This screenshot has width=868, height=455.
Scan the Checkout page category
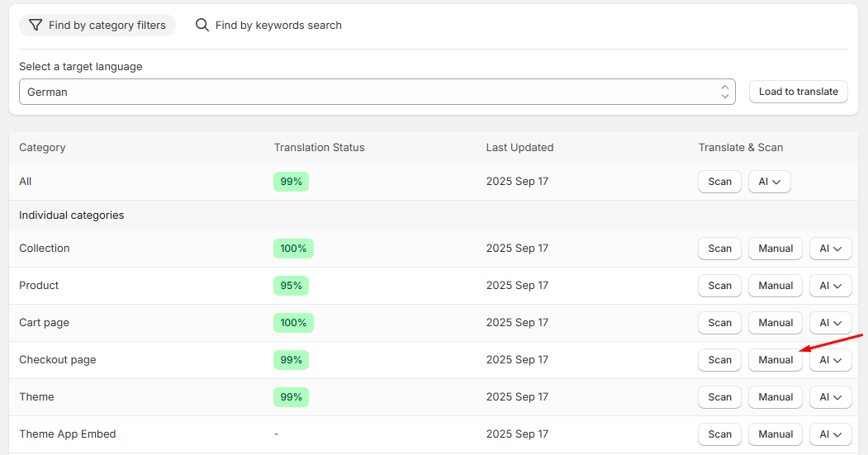[x=719, y=360]
